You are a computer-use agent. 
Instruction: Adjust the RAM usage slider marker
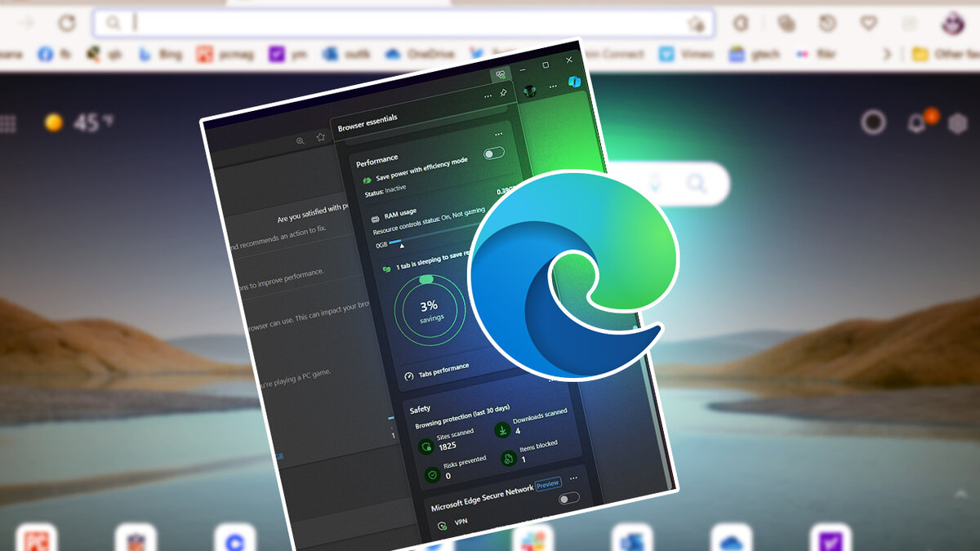coord(401,244)
